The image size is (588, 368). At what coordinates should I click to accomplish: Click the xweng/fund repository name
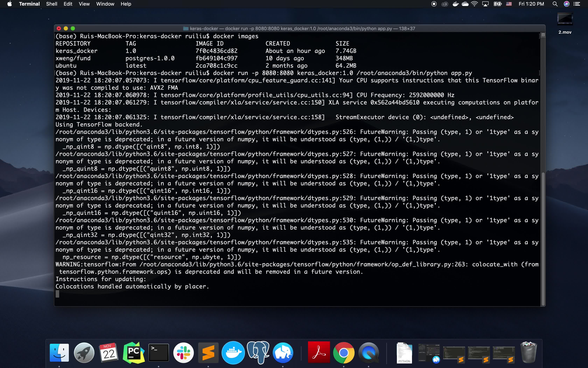73,58
